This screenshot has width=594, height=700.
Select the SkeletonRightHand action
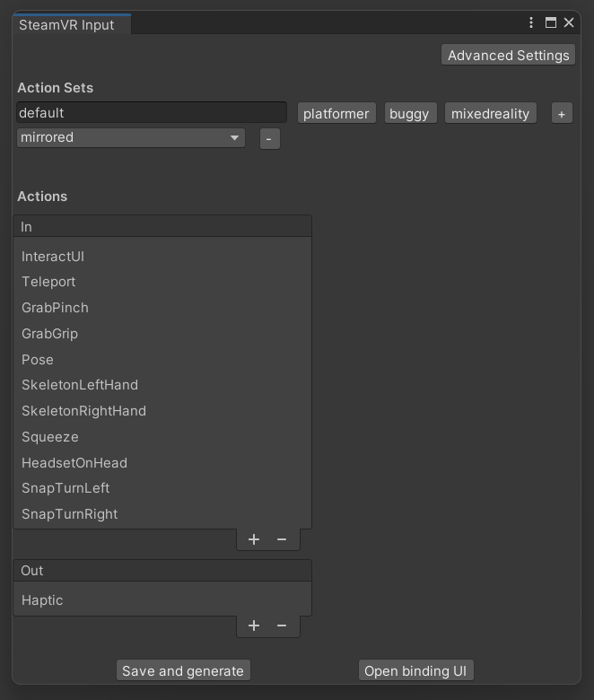tap(162, 411)
